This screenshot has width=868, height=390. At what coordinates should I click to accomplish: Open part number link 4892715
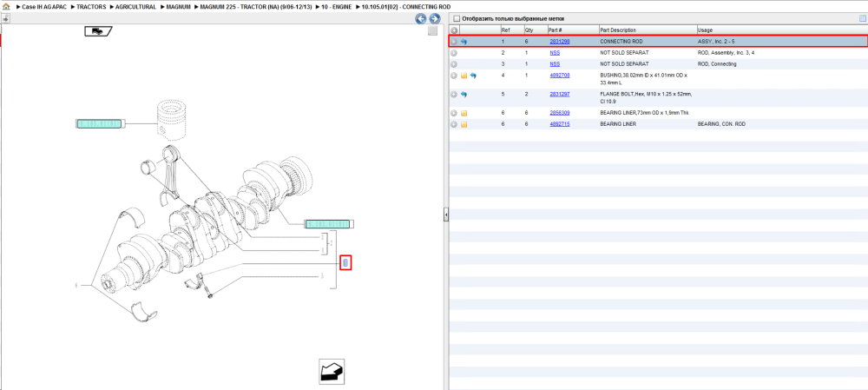point(560,124)
